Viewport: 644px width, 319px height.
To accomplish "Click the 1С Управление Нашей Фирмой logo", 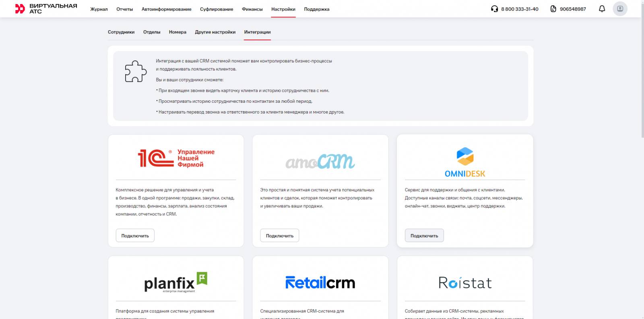I will coord(176,158).
